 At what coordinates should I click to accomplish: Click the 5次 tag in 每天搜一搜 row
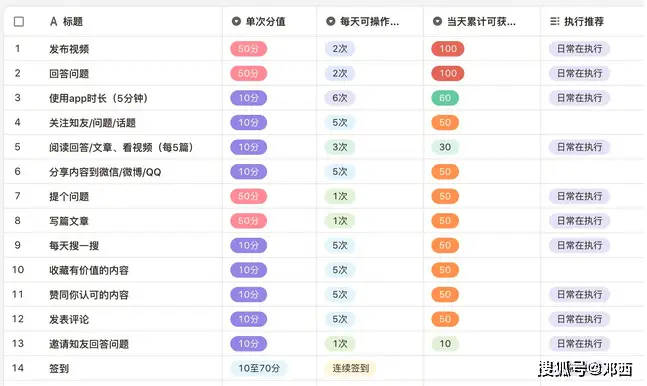coord(340,245)
